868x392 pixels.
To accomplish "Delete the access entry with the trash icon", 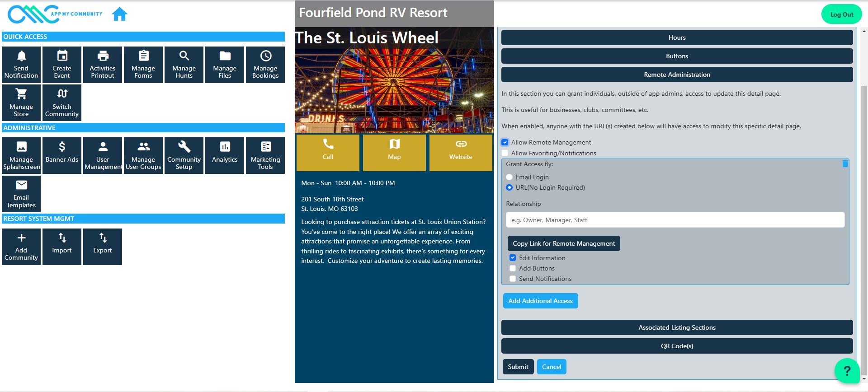I will click(845, 163).
